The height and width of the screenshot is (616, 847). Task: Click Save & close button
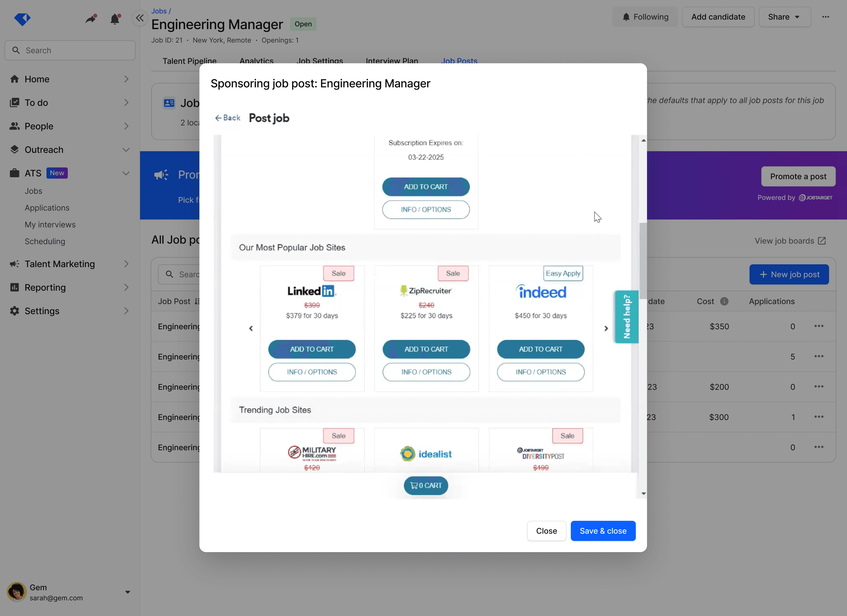[603, 531]
